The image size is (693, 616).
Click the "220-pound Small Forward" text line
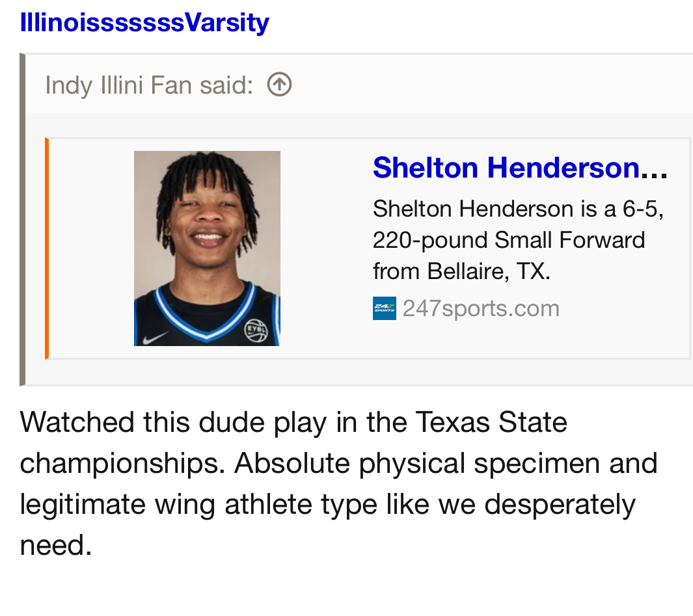click(508, 240)
